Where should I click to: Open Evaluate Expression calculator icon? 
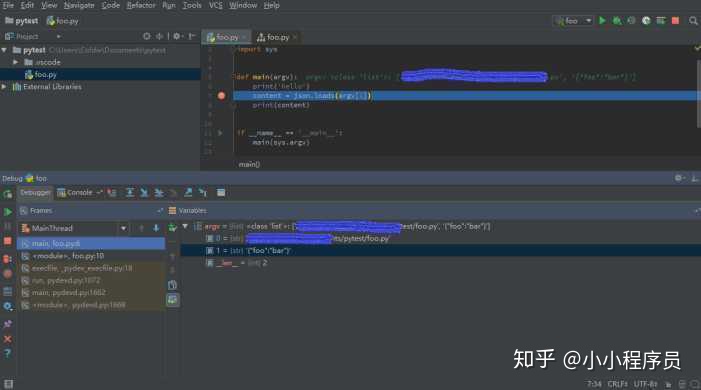(221, 193)
